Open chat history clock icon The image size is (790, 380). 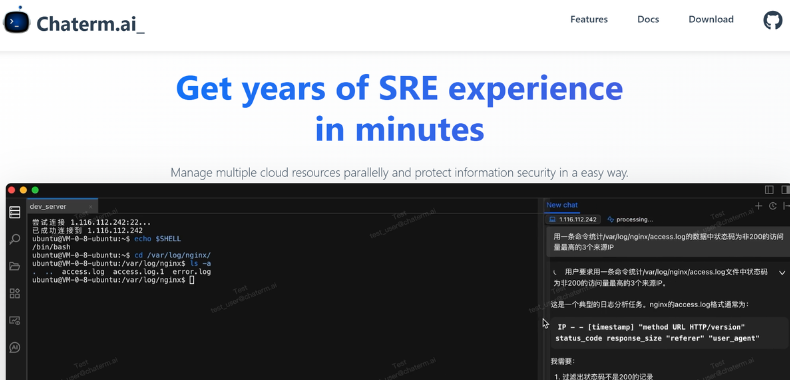click(772, 206)
